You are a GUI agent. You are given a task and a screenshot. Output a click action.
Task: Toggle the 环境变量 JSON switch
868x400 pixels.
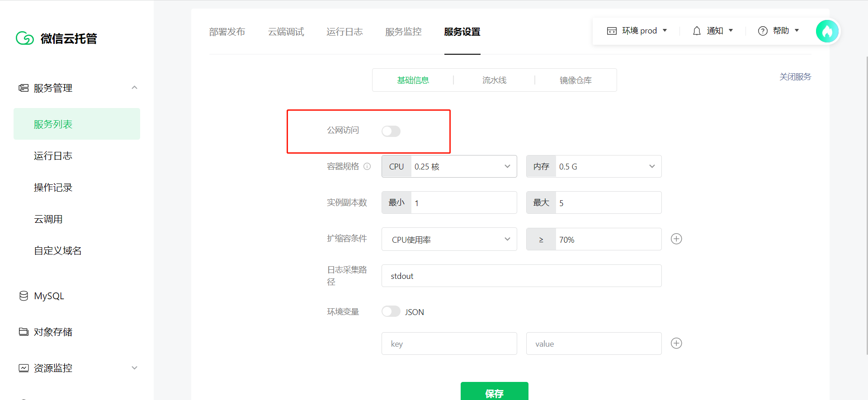coord(391,311)
